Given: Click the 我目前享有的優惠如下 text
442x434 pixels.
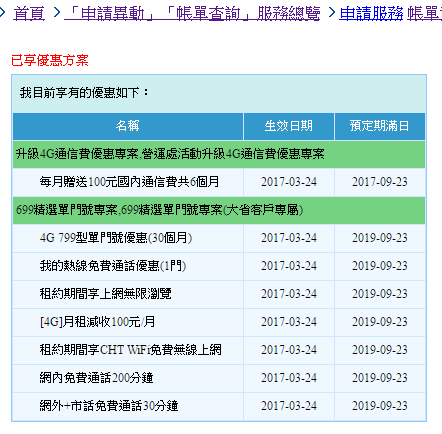Looking at the screenshot, I should coord(85,93).
